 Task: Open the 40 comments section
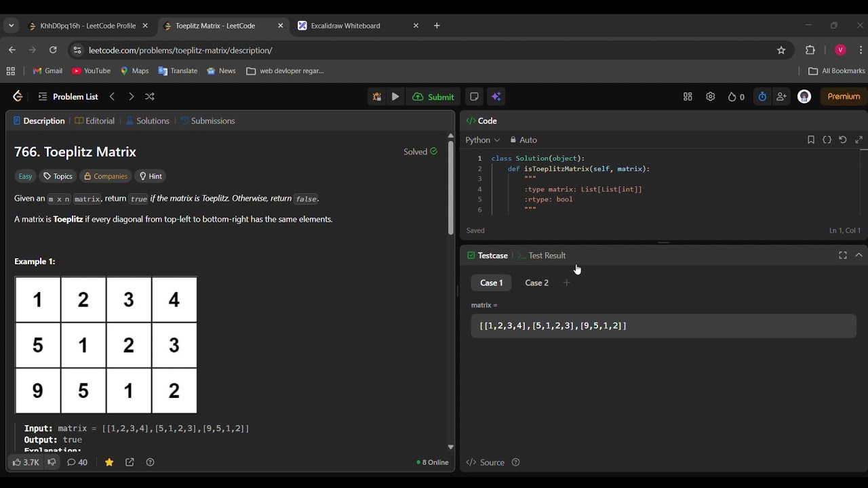tap(77, 462)
